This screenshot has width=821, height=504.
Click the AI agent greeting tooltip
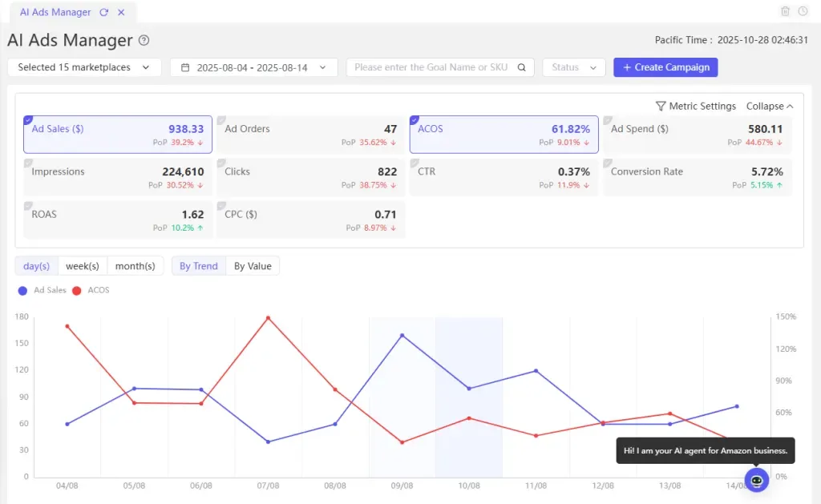[x=706, y=450]
